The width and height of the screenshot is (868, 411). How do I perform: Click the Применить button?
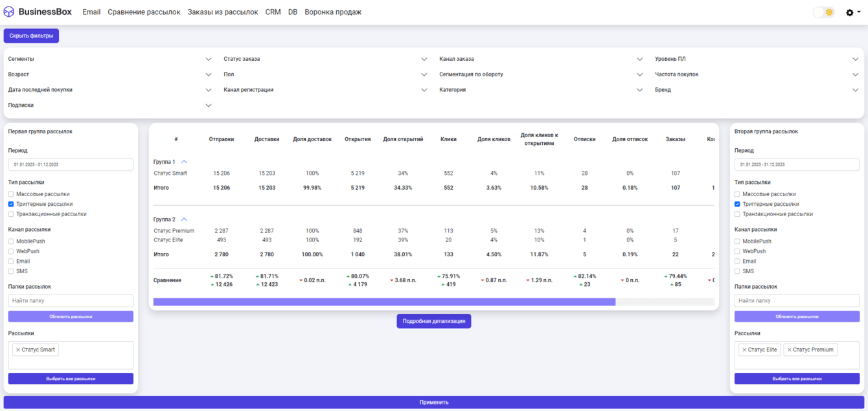(x=433, y=403)
